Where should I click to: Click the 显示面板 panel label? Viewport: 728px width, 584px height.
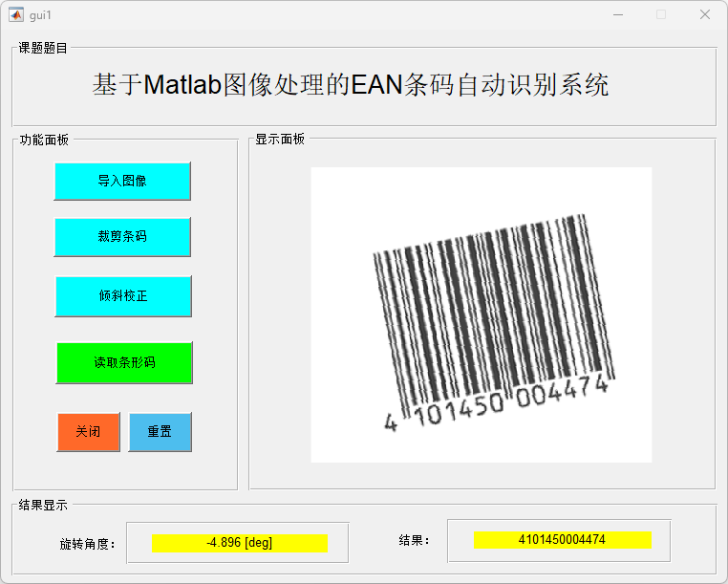click(x=280, y=140)
